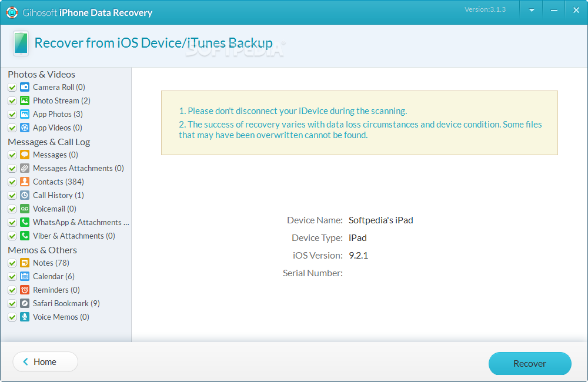The width and height of the screenshot is (588, 382).
Task: Click the Recover button
Action: 530,363
